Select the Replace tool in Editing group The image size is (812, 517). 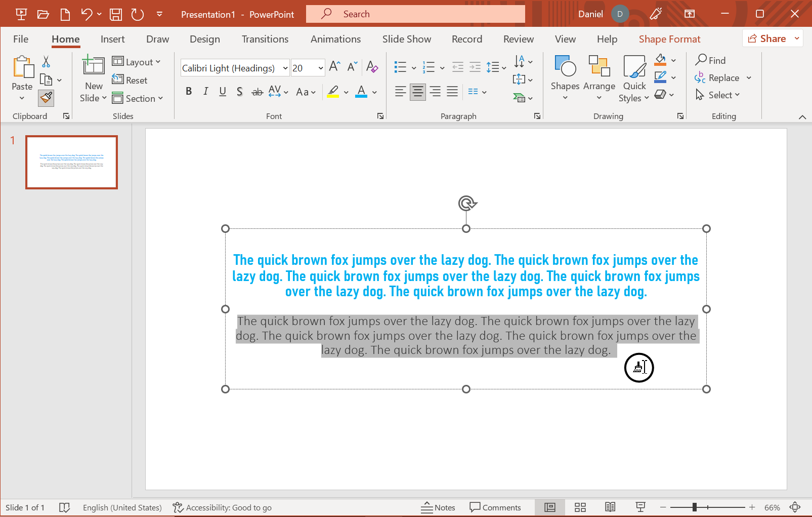(x=722, y=77)
